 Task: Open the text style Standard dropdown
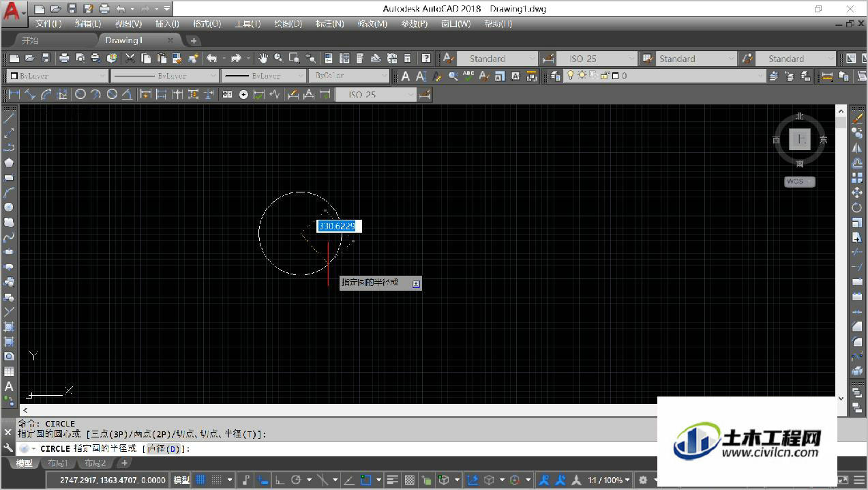coord(497,59)
